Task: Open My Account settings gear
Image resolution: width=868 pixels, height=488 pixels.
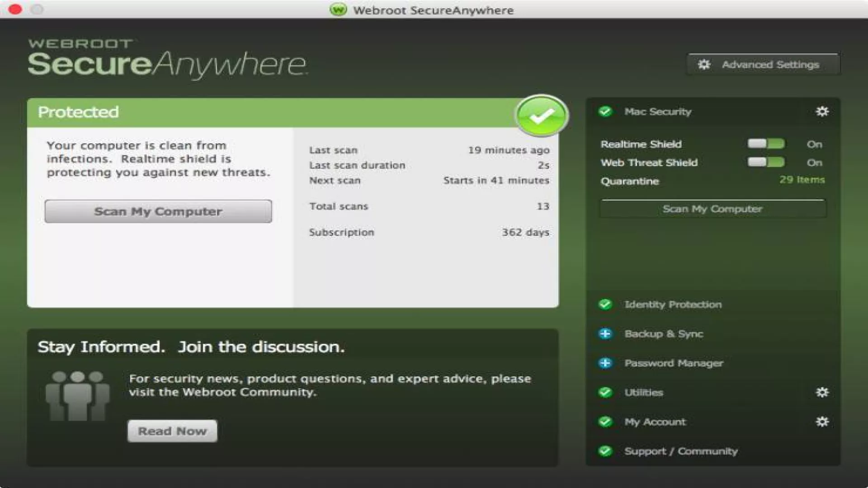Action: coord(823,422)
